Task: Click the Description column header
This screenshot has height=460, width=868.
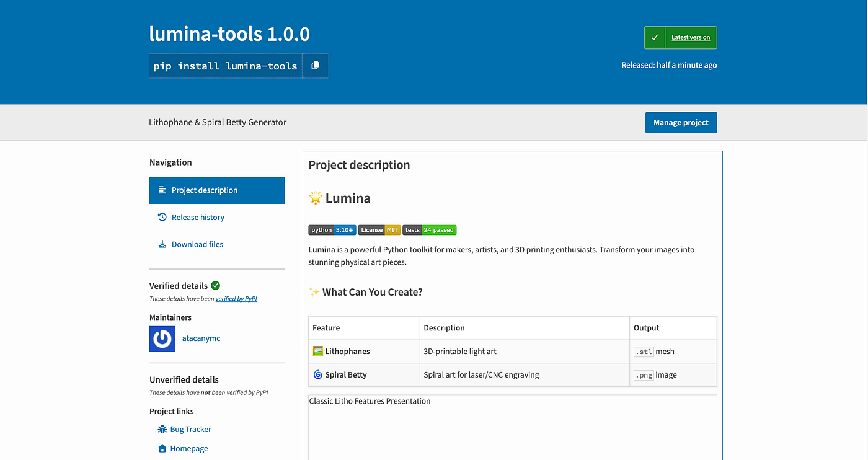Action: pos(525,328)
